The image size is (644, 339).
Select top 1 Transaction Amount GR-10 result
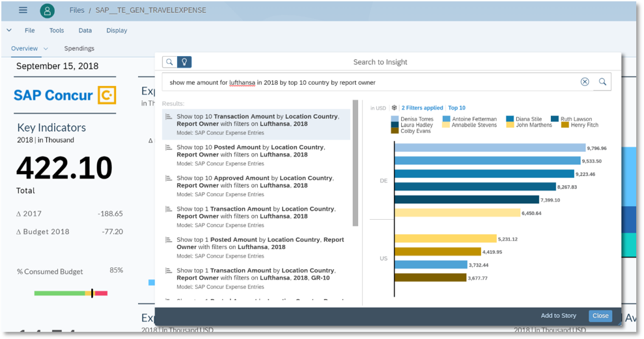pos(257,278)
